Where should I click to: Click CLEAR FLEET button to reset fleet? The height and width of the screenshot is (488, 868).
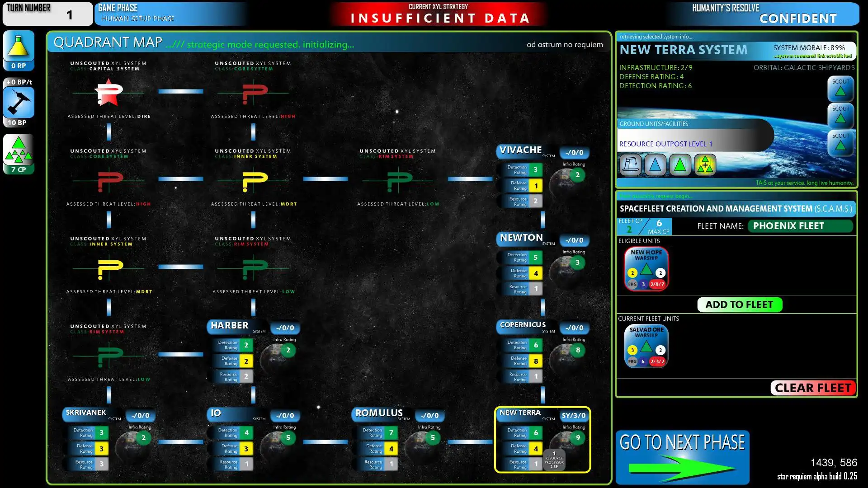tap(812, 386)
